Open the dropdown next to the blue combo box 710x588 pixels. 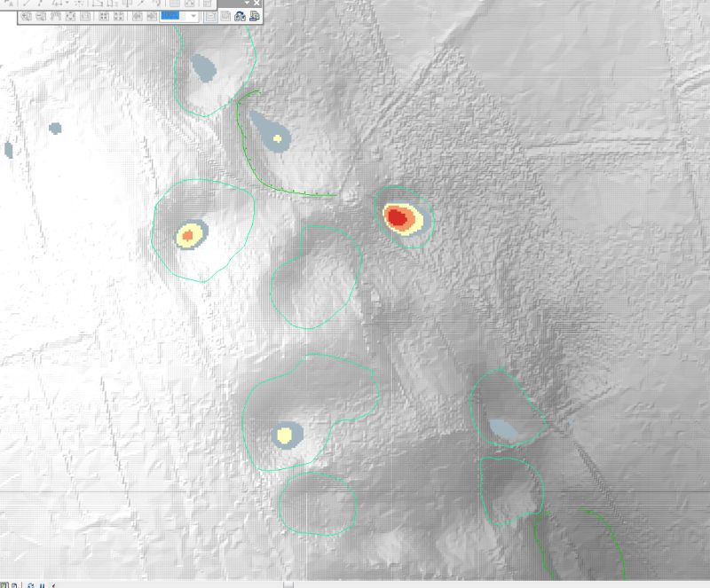tap(193, 18)
